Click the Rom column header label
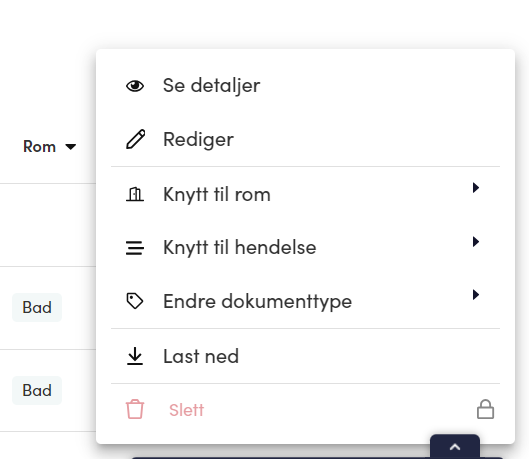 pos(39,147)
